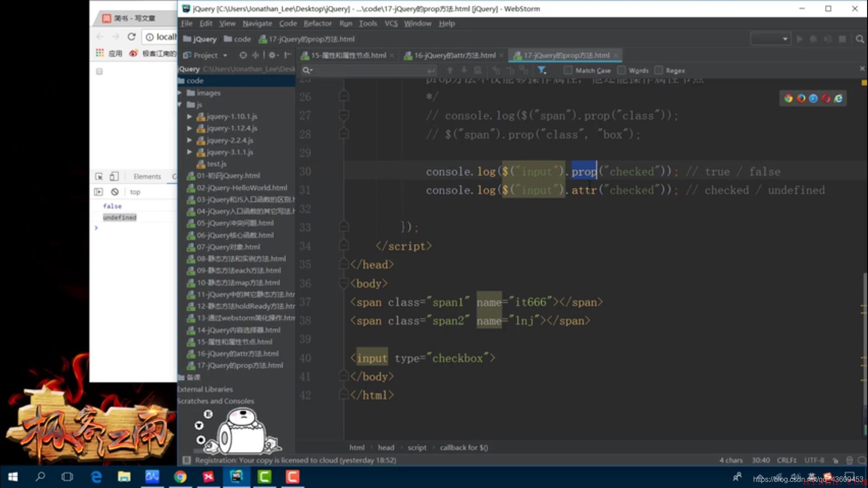Viewport: 868px width, 488px height.
Task: Open in Opera from browser popup
Action: (x=826, y=99)
